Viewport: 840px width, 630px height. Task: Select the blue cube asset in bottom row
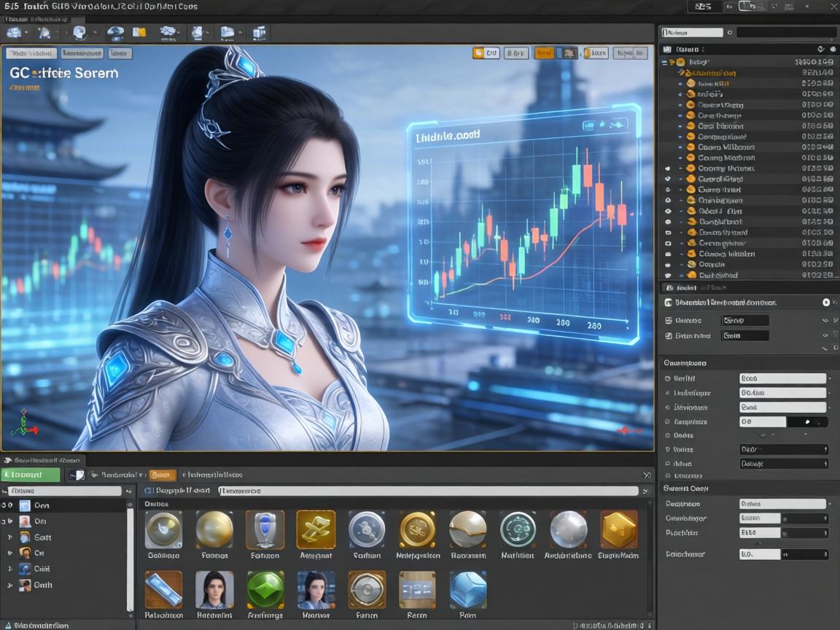(x=467, y=590)
